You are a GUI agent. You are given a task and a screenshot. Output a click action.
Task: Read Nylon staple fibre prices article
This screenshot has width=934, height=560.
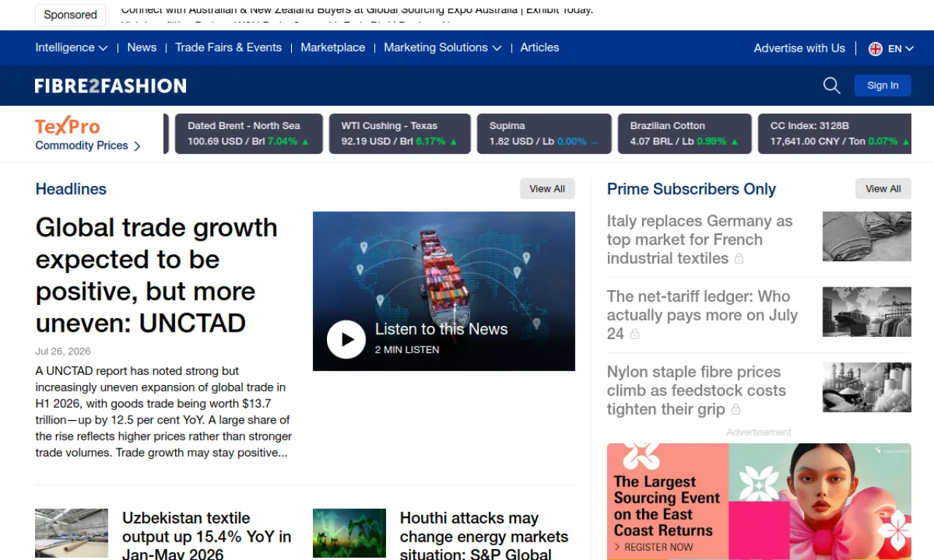click(x=696, y=391)
